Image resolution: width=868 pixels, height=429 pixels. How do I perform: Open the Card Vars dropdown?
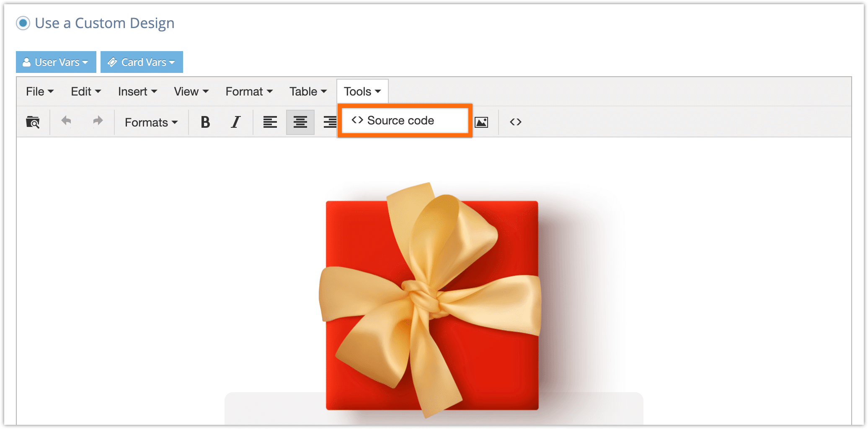point(142,62)
